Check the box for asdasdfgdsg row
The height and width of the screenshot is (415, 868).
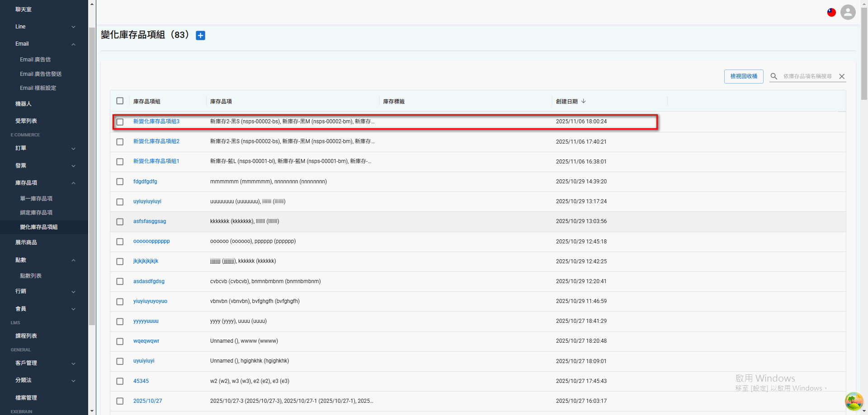pyautogui.click(x=120, y=281)
